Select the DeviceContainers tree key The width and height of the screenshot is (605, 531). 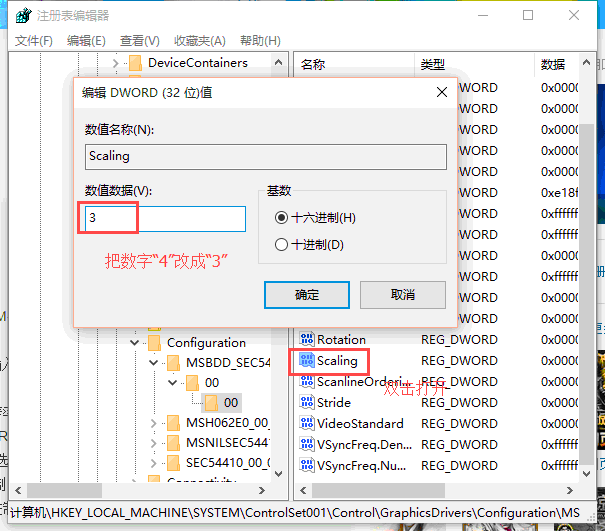[198, 63]
